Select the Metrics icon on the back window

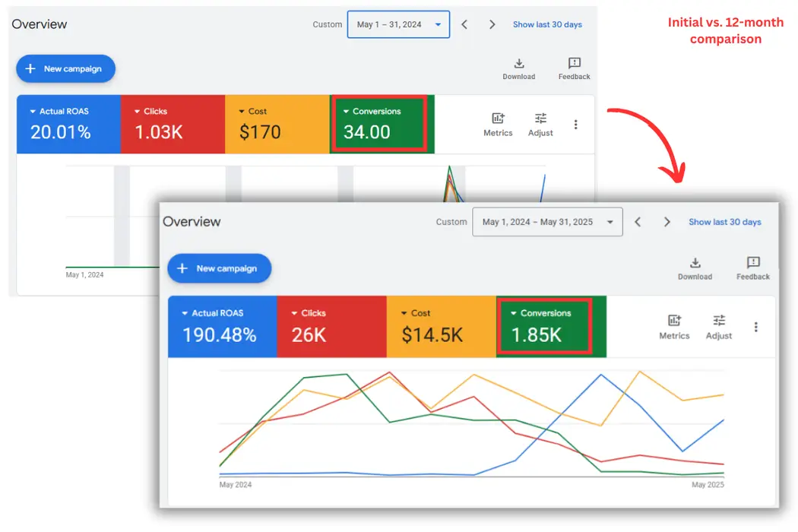pos(498,124)
